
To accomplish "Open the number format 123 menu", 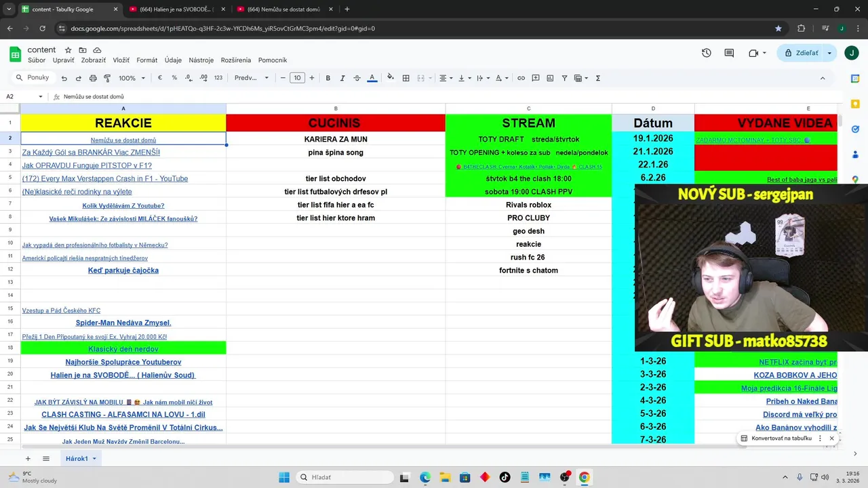I will [x=218, y=78].
